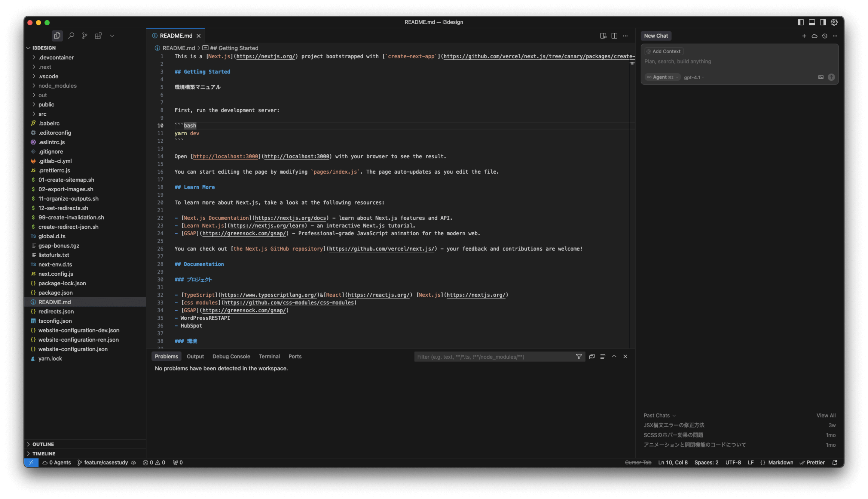Click Prettier status item

point(812,463)
